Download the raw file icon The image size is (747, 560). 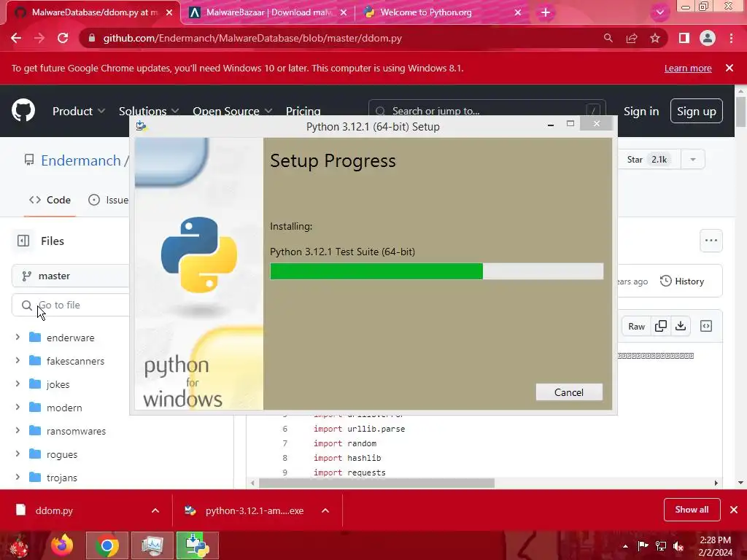(681, 326)
